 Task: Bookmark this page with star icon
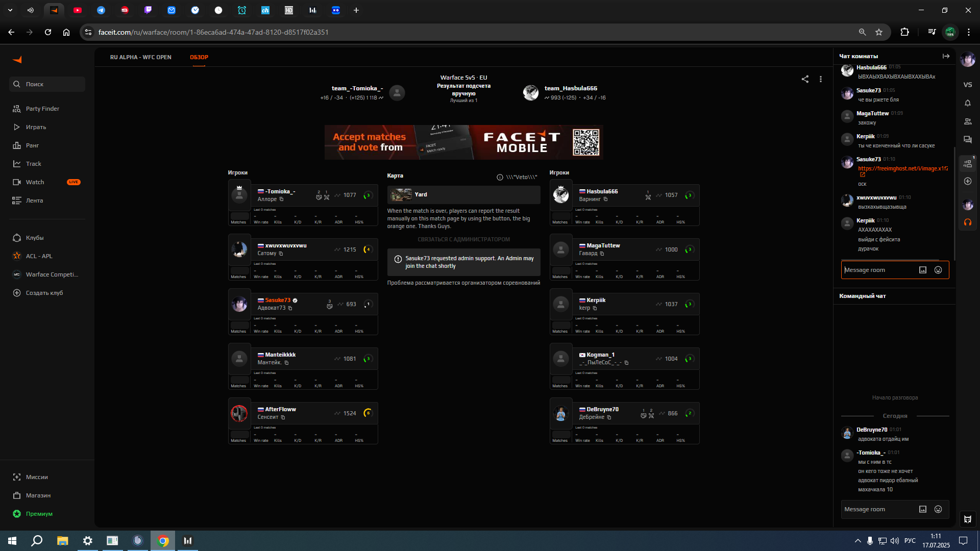[x=879, y=32]
